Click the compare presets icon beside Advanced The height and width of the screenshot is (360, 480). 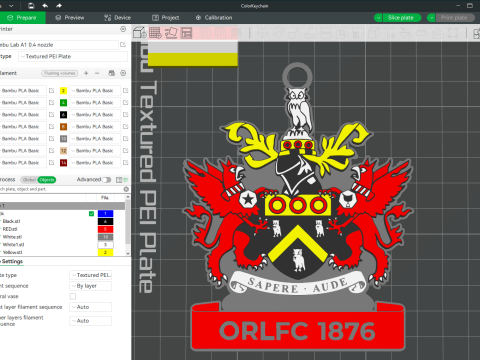point(119,180)
